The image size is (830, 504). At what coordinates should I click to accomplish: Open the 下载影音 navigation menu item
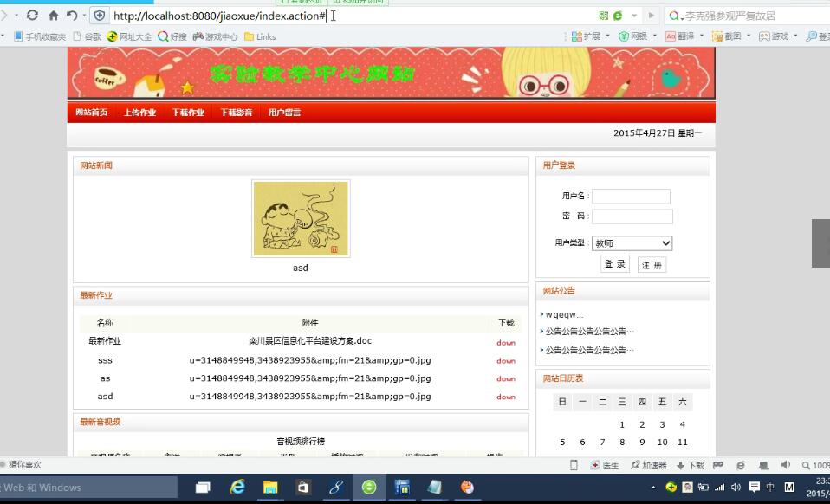point(236,112)
